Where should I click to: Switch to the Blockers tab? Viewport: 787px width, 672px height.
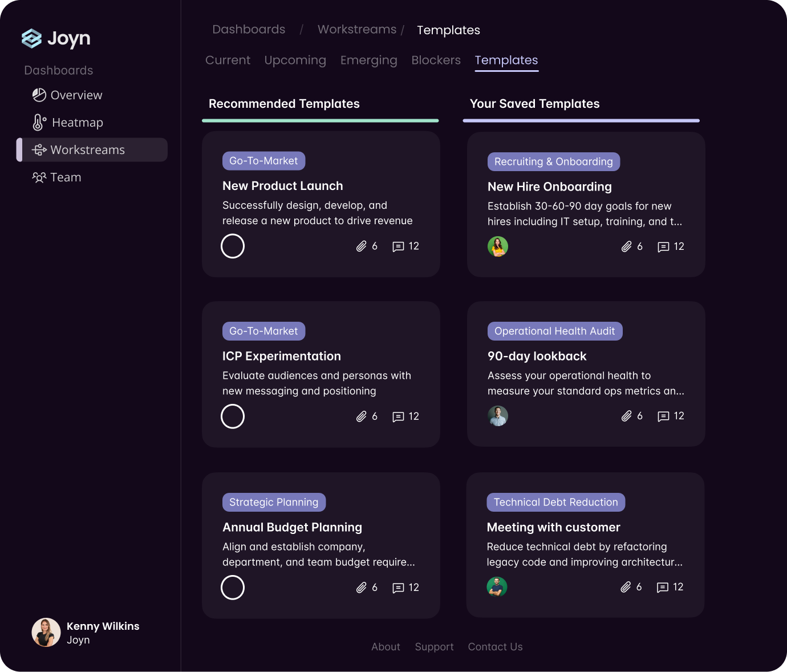(x=436, y=60)
